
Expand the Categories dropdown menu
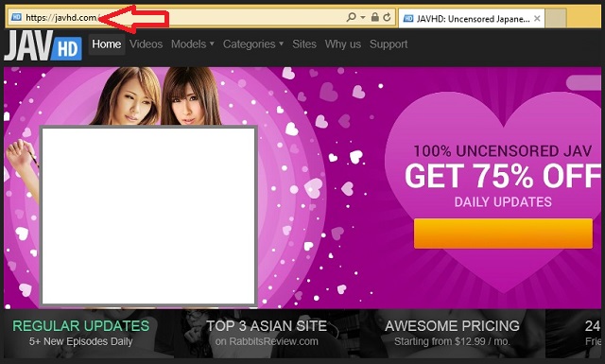(253, 44)
